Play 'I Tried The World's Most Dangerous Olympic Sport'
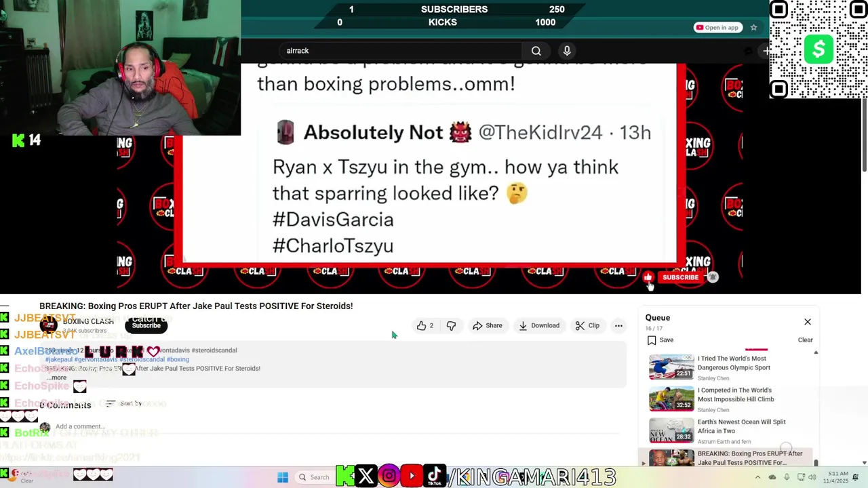Image resolution: width=868 pixels, height=488 pixels. 729,367
